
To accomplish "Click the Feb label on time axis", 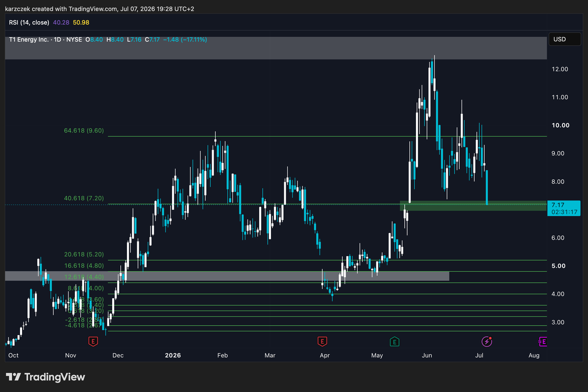I will (222, 355).
